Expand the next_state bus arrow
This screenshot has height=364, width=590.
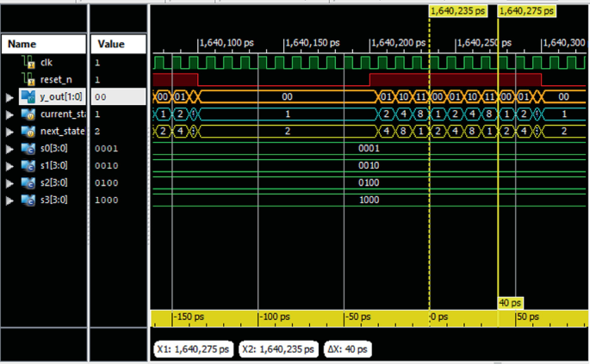click(9, 131)
